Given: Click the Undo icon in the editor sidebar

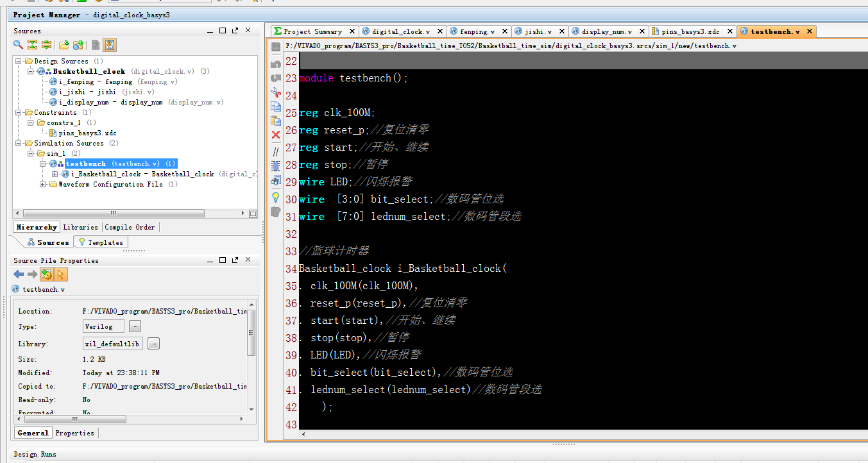Looking at the screenshot, I should 276,64.
